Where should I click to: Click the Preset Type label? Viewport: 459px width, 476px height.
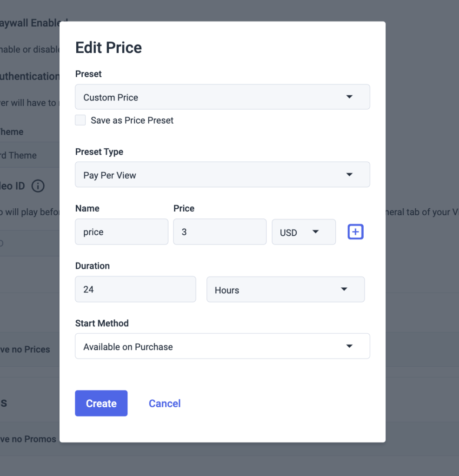[99, 152]
